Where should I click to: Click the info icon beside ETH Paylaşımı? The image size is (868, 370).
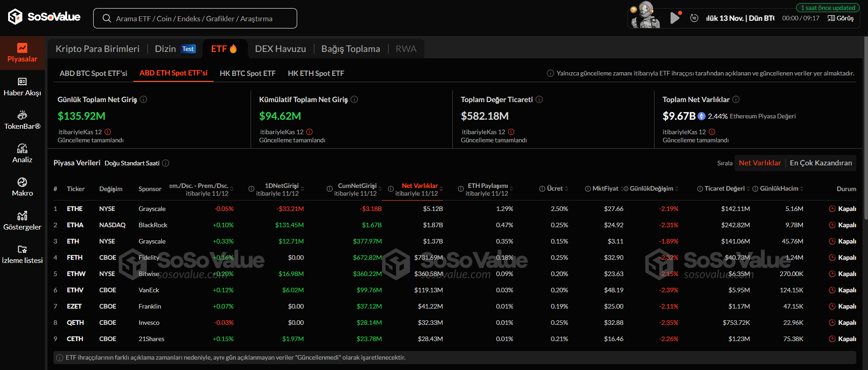(460, 189)
